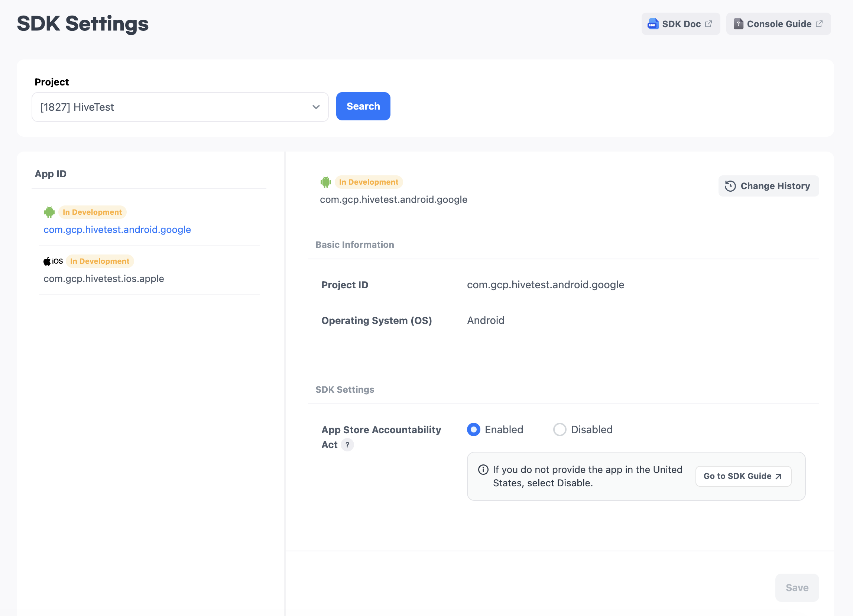Select the Enabled radio button
Image resolution: width=853 pixels, height=616 pixels.
coord(474,429)
